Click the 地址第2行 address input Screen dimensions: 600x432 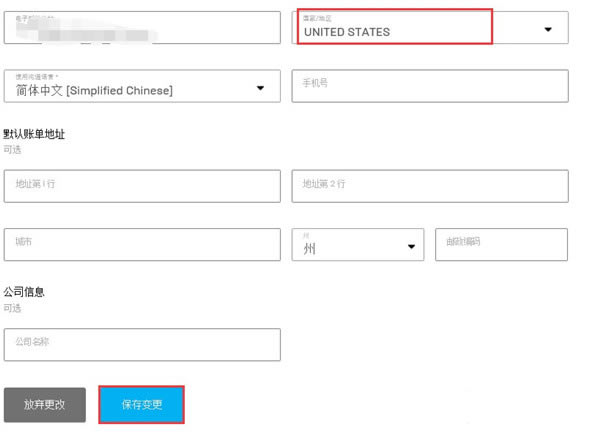tap(429, 185)
